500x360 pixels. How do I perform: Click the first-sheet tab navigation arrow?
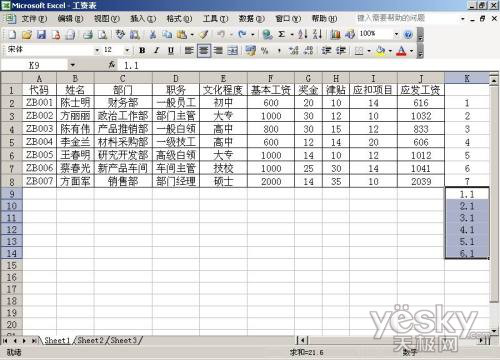coord(5,340)
